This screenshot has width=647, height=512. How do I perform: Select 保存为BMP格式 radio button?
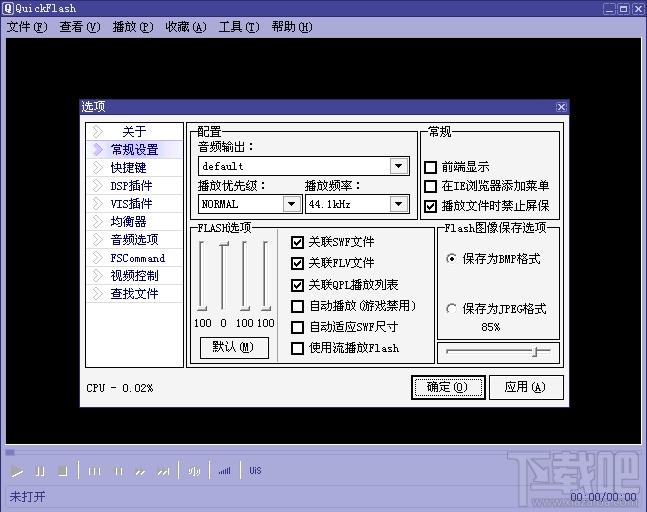pos(451,259)
